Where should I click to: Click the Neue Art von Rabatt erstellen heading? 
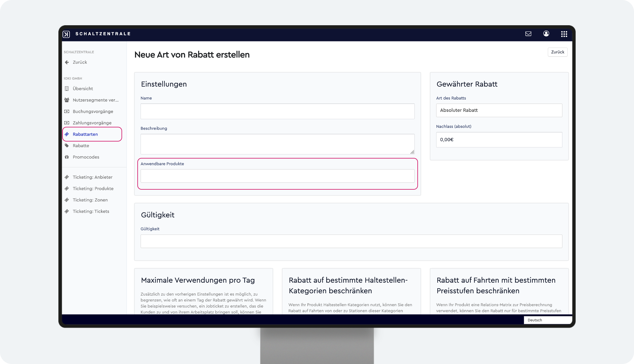click(x=192, y=55)
